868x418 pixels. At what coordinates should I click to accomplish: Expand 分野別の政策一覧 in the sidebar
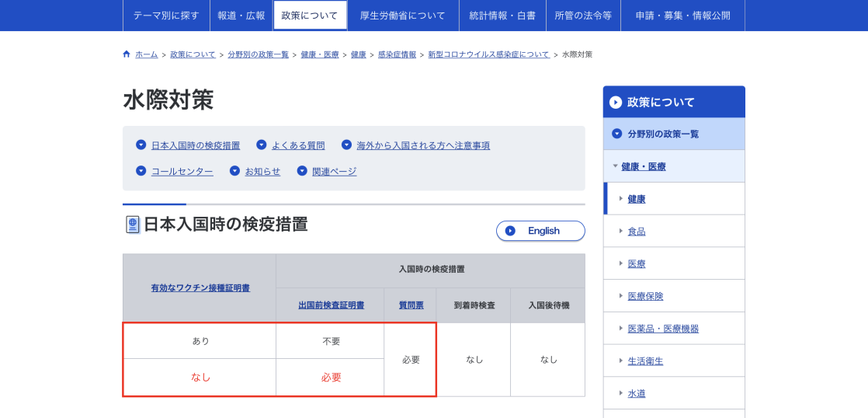coord(617,134)
